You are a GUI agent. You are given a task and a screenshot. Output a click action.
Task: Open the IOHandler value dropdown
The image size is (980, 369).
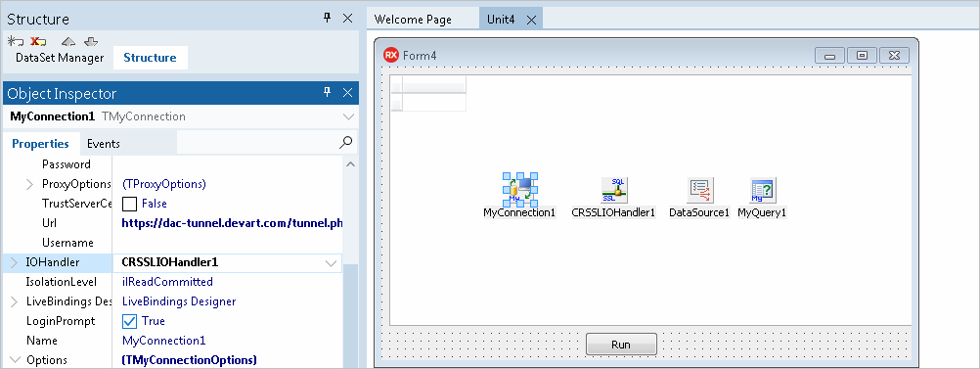[332, 263]
